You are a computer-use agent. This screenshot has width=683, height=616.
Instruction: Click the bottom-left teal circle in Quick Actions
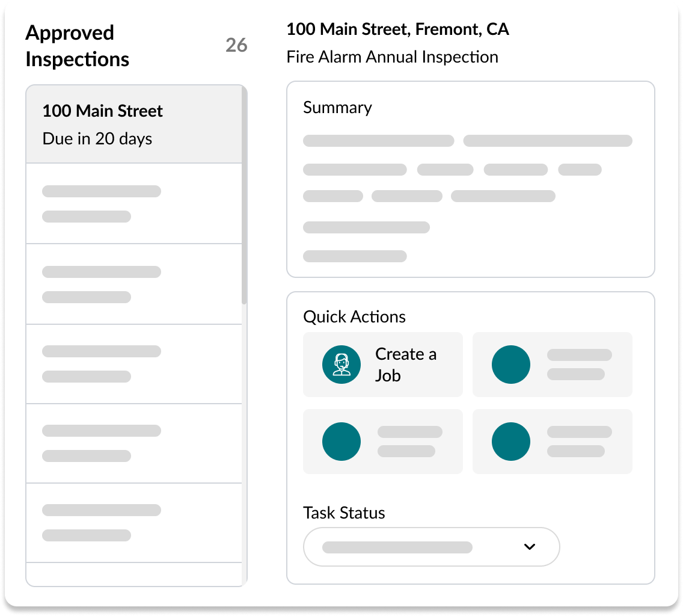[341, 442]
